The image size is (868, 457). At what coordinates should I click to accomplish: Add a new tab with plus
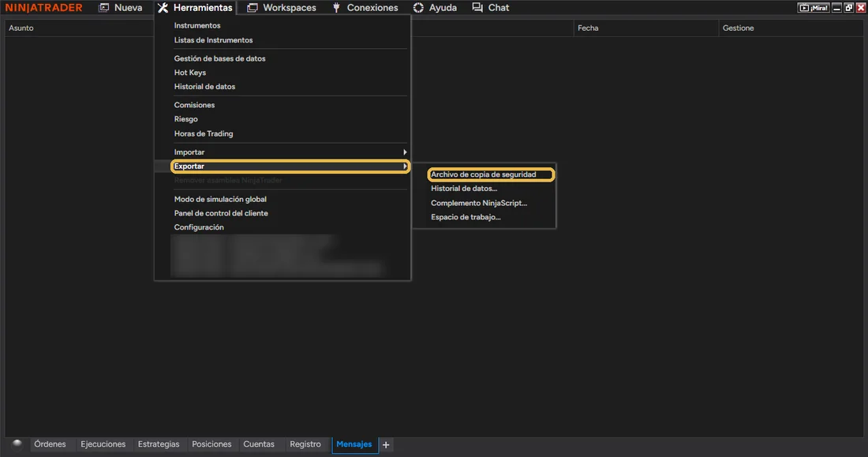(386, 445)
